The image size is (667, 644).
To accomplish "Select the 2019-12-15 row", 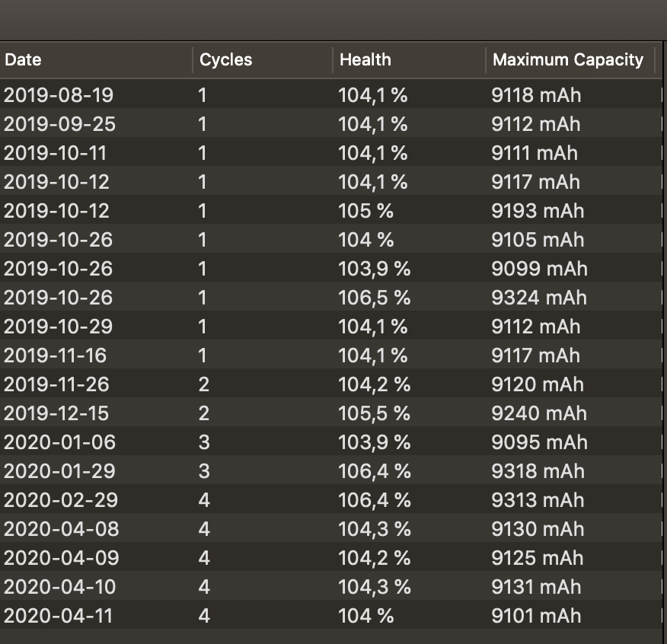I will [x=331, y=412].
